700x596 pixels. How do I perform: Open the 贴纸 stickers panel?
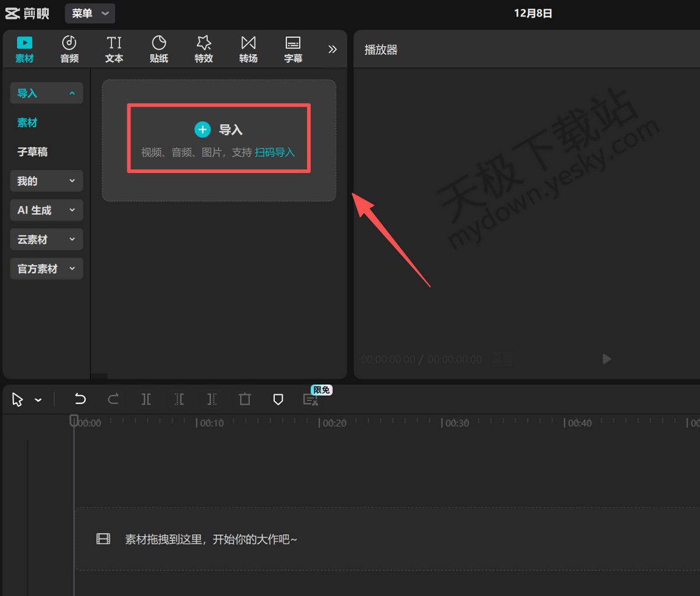click(159, 49)
